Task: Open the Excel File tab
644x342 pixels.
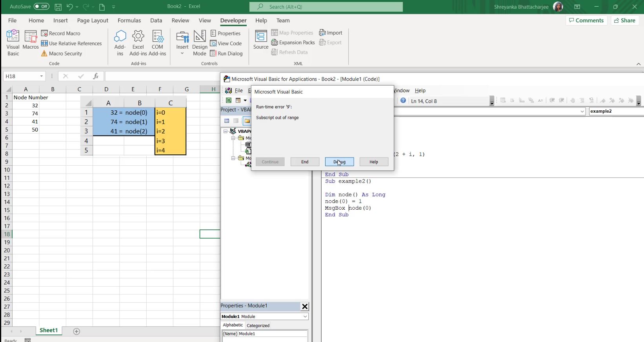Action: tap(13, 20)
